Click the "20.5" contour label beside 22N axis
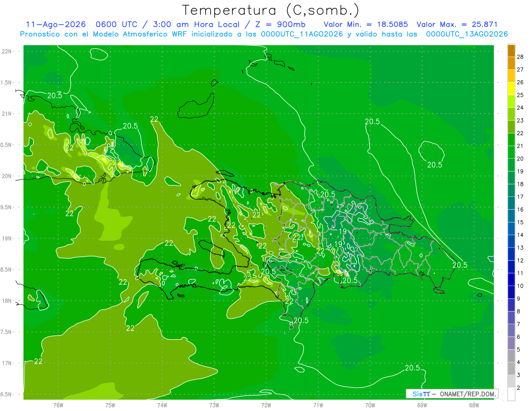532x411 pixels. pyautogui.click(x=55, y=95)
